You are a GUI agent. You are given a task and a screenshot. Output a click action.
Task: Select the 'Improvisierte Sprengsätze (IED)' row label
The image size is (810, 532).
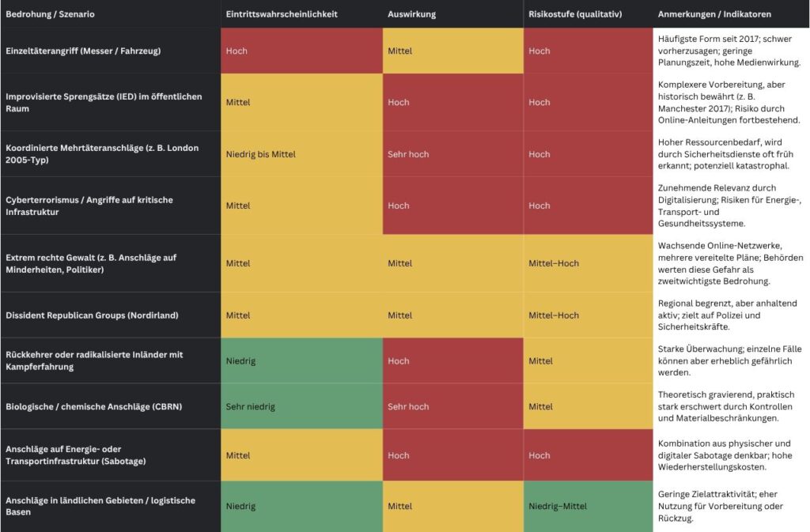click(x=104, y=102)
